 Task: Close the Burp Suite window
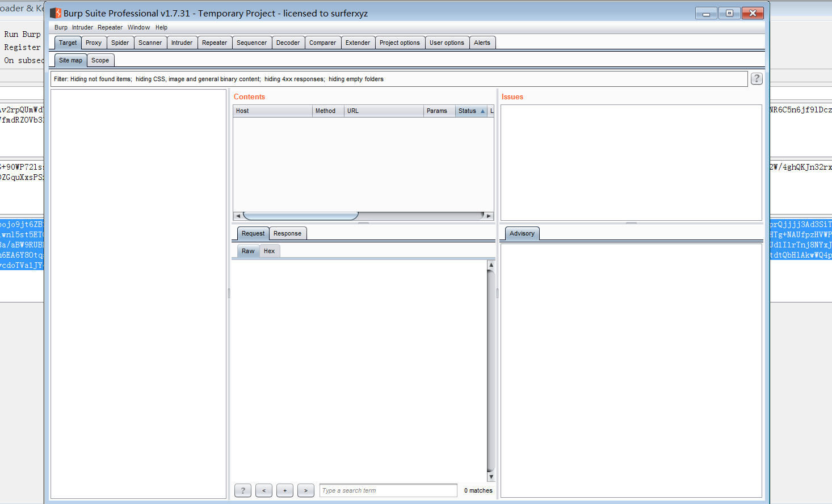coord(753,13)
